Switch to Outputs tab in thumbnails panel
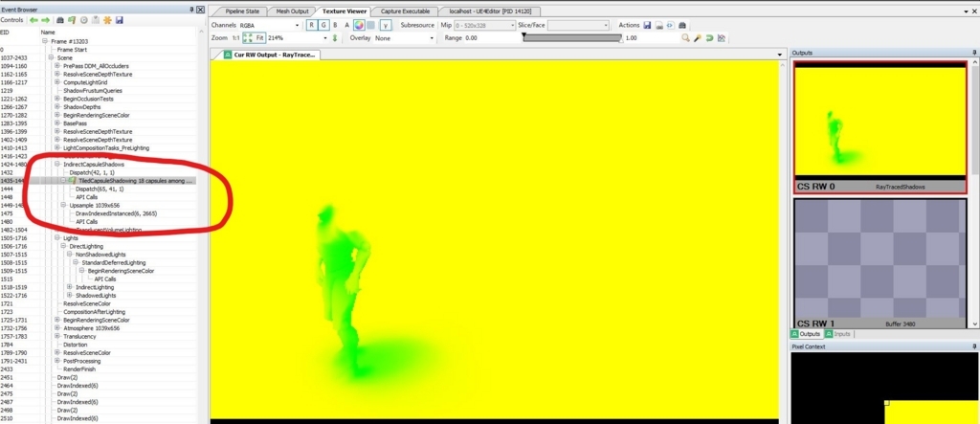 click(807, 334)
